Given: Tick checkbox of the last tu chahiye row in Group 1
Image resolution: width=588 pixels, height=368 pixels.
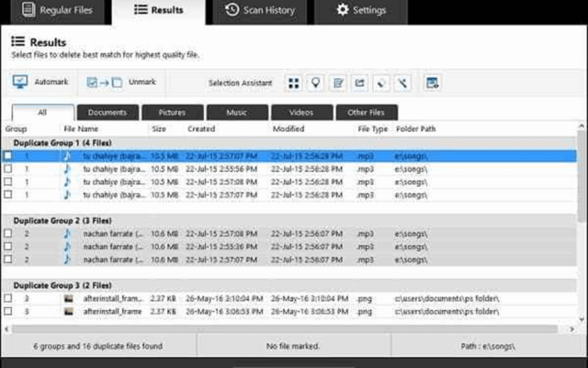Looking at the screenshot, I should point(8,194).
